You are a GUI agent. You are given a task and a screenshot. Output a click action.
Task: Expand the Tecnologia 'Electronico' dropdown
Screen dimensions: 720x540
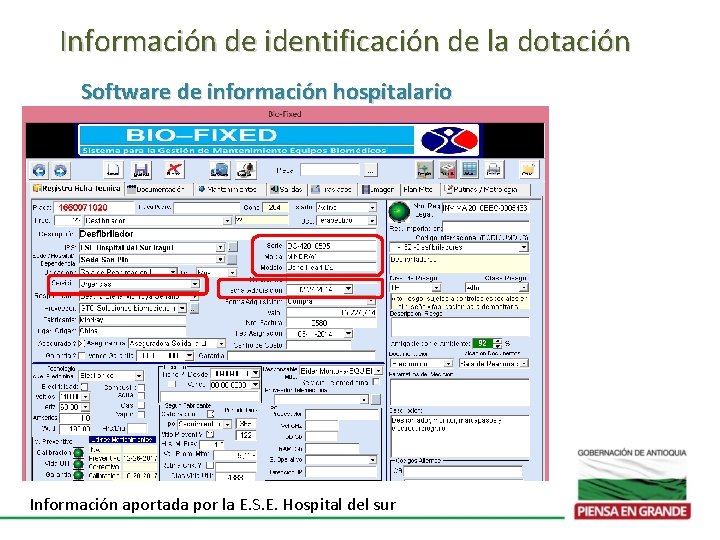[x=139, y=376]
